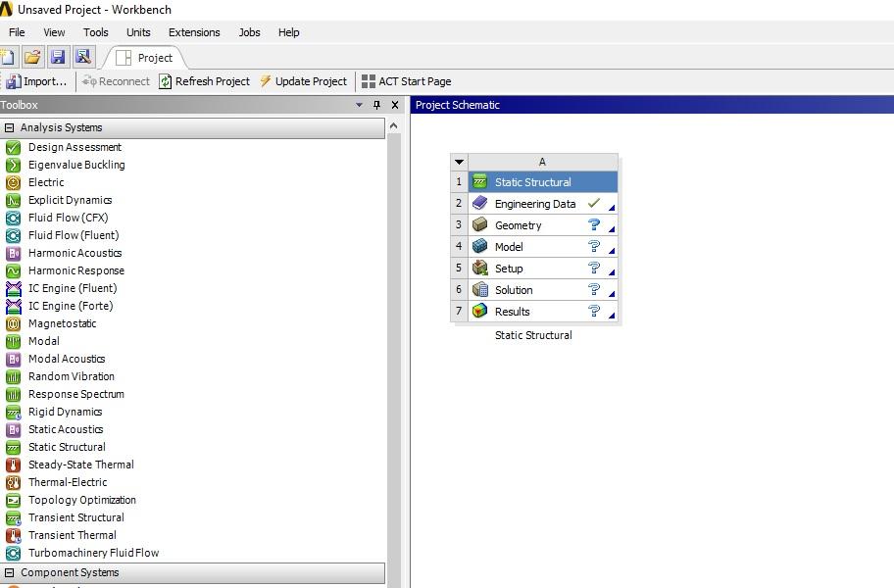Click the Magnetostatic icon
Screen dimensions: 894x588
click(x=13, y=324)
